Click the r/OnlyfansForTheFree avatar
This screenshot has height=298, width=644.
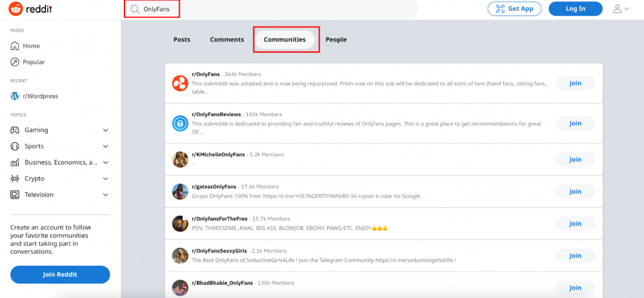(x=180, y=223)
